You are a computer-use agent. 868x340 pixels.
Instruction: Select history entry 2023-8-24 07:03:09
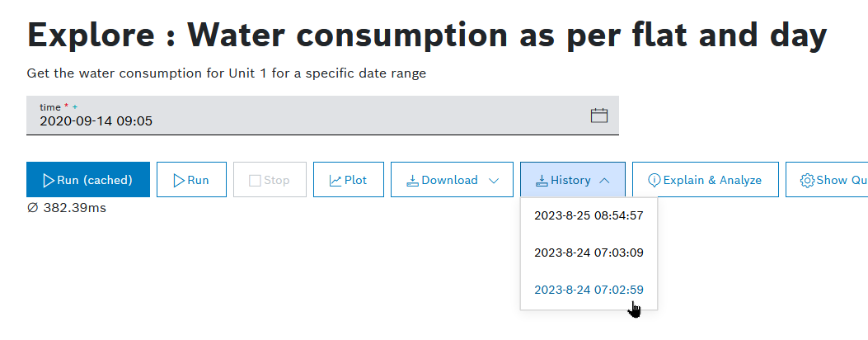(x=589, y=253)
